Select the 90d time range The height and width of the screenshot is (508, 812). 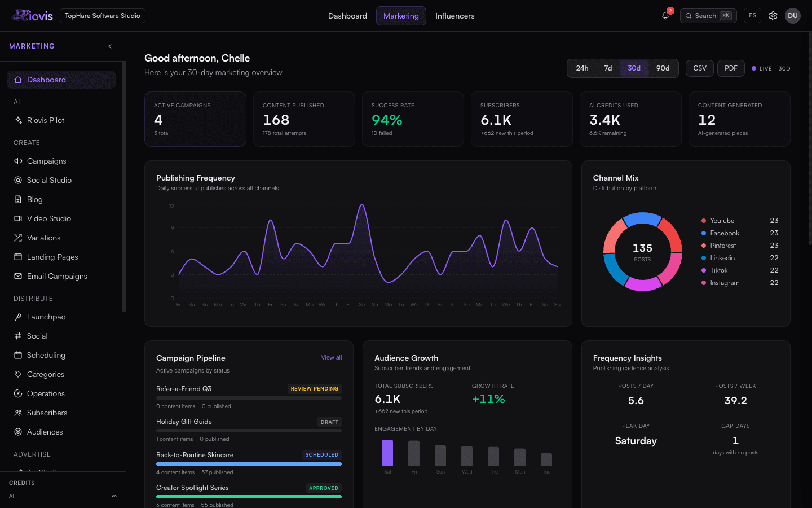tap(663, 68)
